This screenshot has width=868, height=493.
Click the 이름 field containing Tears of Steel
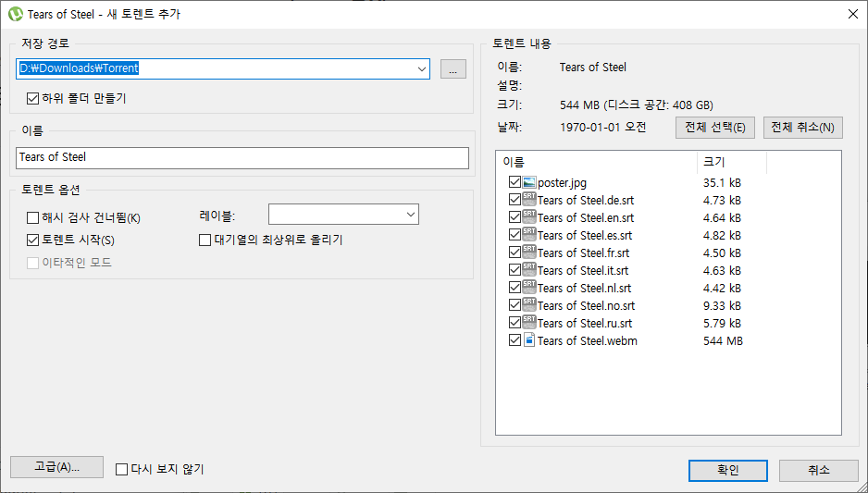click(242, 157)
